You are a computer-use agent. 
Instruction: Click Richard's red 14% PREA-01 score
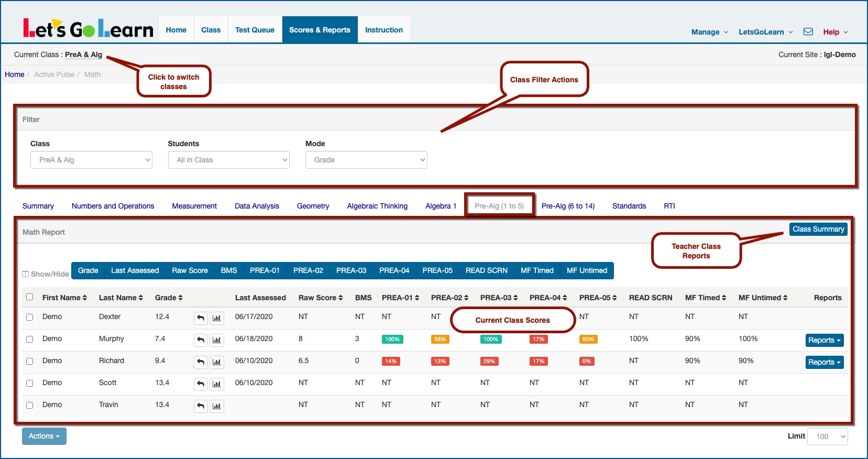click(x=391, y=361)
